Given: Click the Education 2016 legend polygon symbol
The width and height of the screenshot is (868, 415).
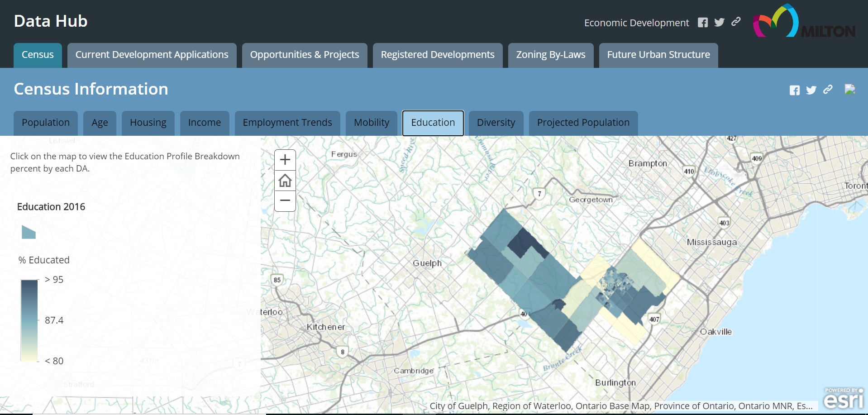Looking at the screenshot, I should point(29,232).
